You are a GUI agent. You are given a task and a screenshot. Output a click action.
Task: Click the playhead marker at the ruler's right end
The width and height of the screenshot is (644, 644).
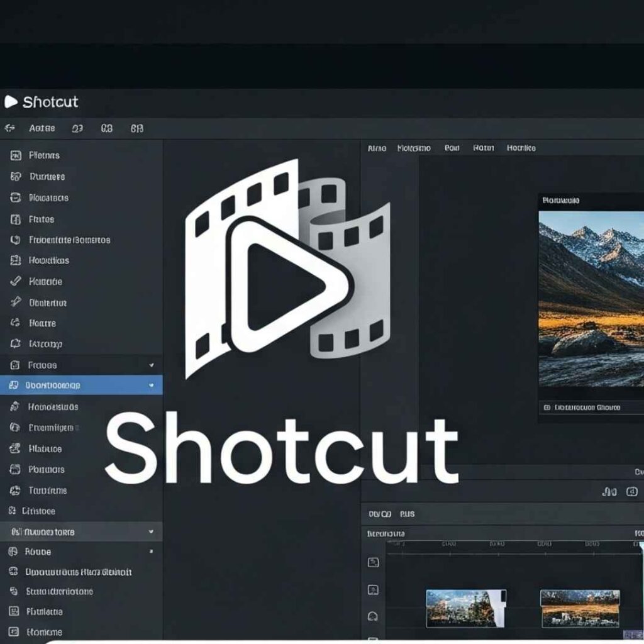pyautogui.click(x=640, y=546)
